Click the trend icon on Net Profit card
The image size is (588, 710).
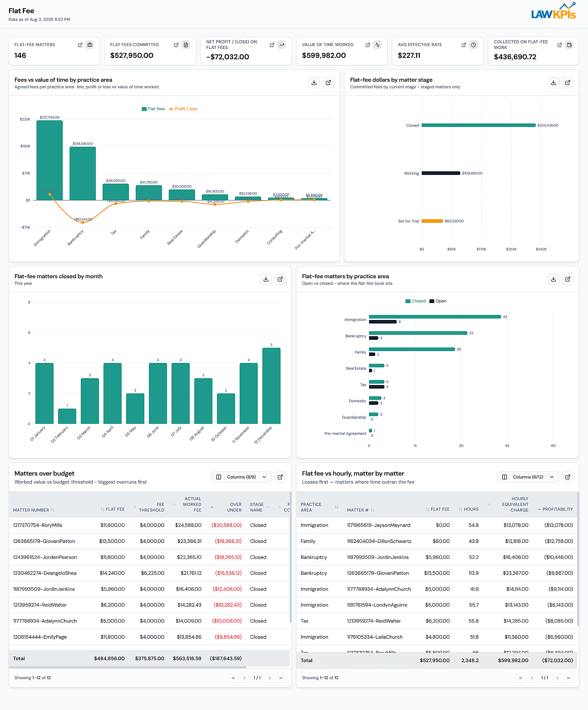(x=282, y=45)
